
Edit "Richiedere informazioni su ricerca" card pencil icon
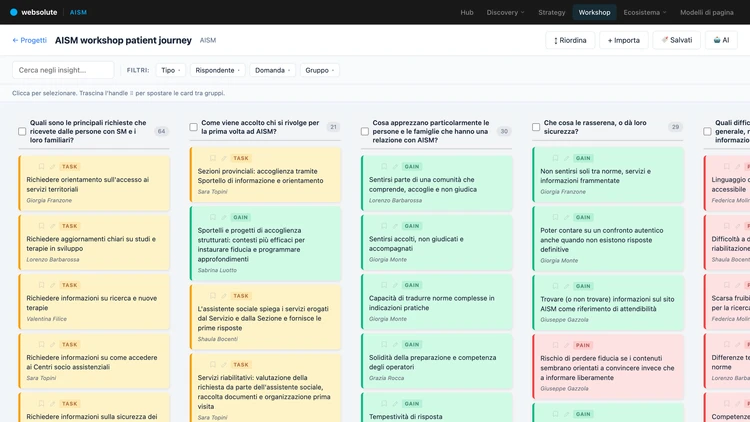tap(53, 285)
